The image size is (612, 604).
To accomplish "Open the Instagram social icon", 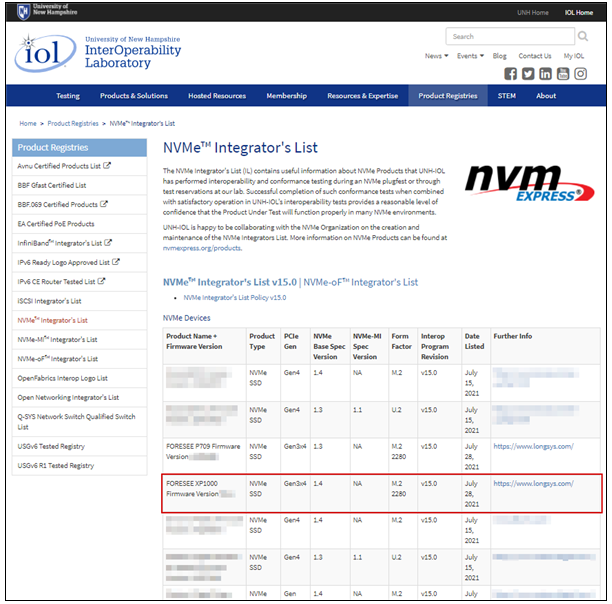I will pos(579,73).
